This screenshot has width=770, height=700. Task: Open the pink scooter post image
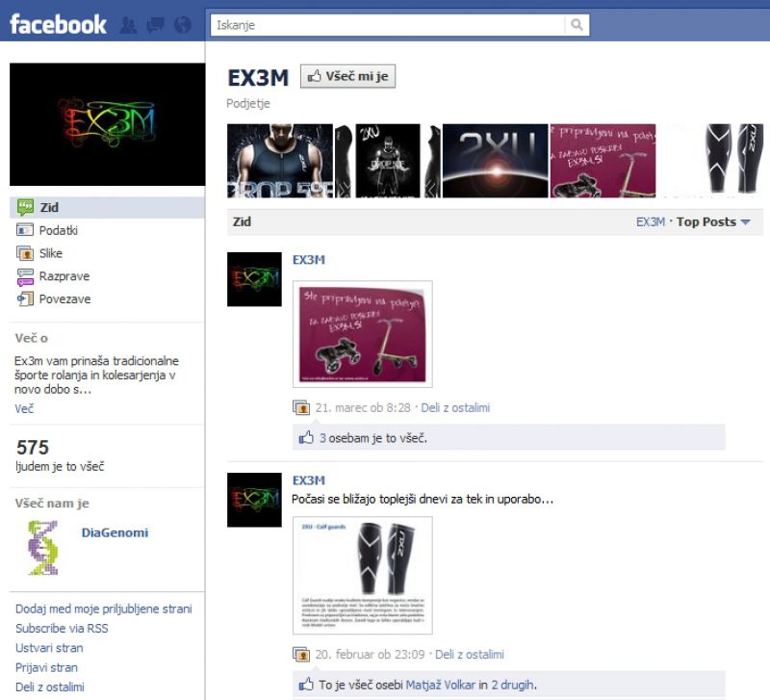pyautogui.click(x=363, y=334)
